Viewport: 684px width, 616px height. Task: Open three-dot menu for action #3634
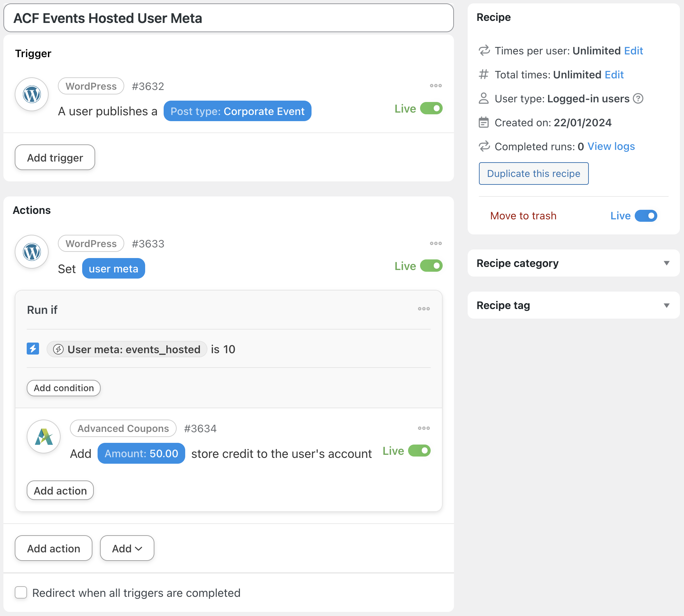[423, 428]
